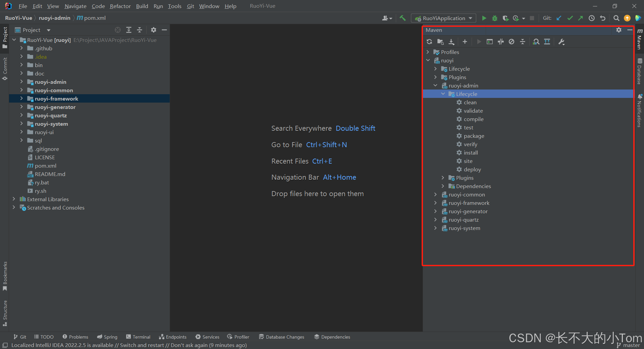Run RuoYiApplication with green play button
This screenshot has width=644, height=349.
click(x=484, y=18)
